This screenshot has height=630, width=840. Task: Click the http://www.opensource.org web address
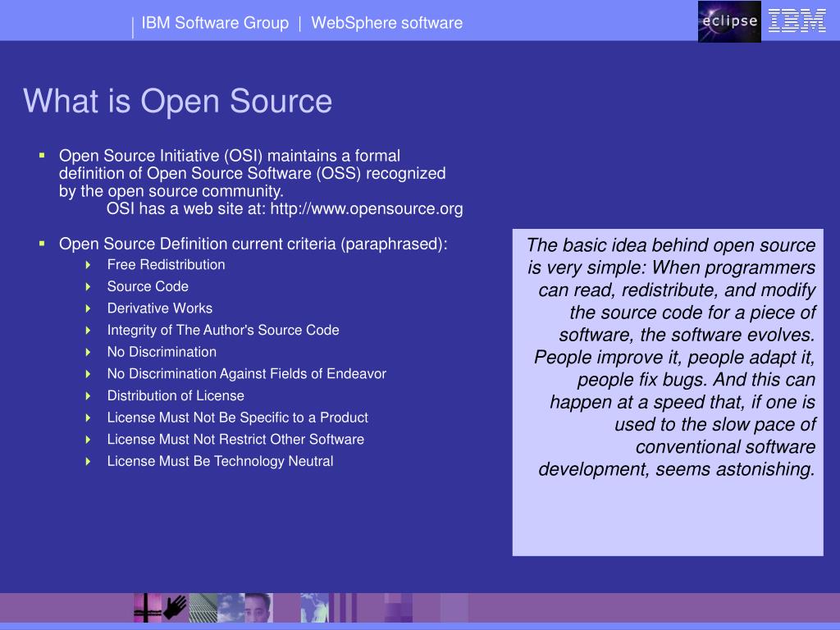point(367,209)
